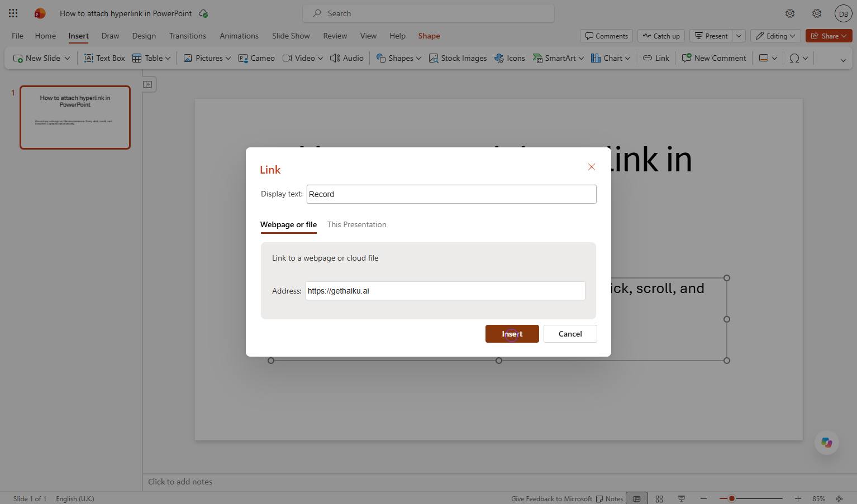Switch to Normal view in status bar

pos(637,498)
